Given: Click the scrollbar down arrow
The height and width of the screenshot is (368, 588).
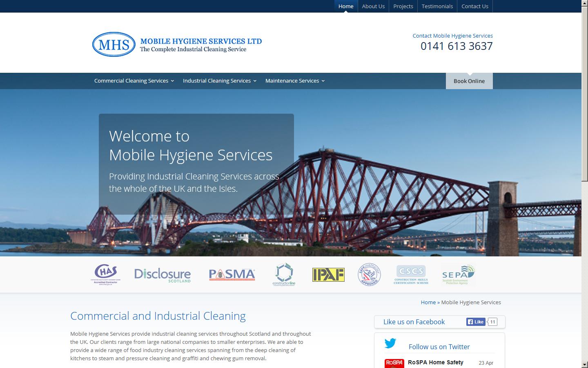Looking at the screenshot, I should click(x=585, y=365).
